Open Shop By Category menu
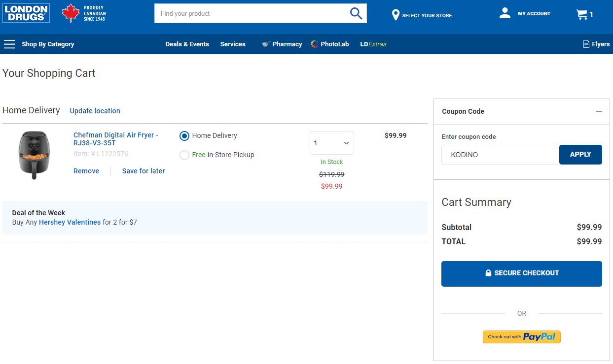613x364 pixels. coord(48,44)
